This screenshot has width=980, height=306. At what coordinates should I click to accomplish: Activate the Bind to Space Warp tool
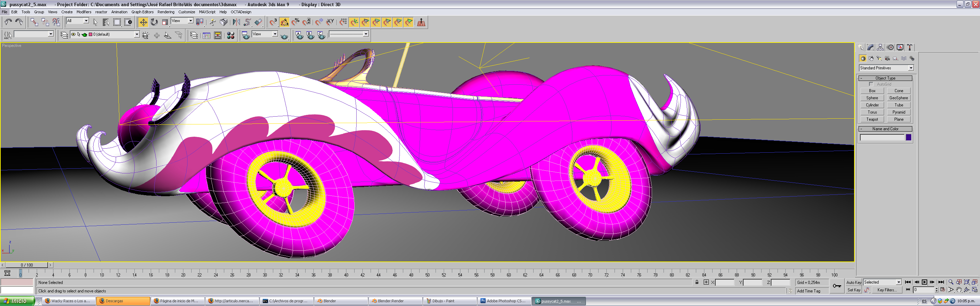(56, 22)
